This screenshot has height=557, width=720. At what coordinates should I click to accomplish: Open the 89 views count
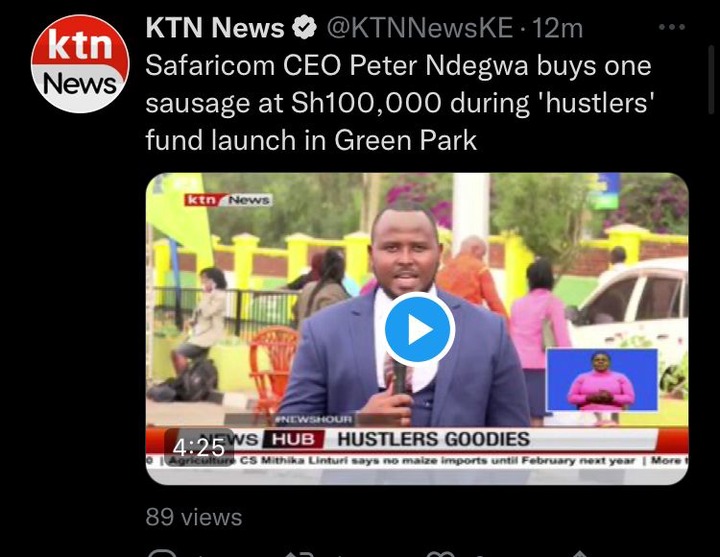194,517
